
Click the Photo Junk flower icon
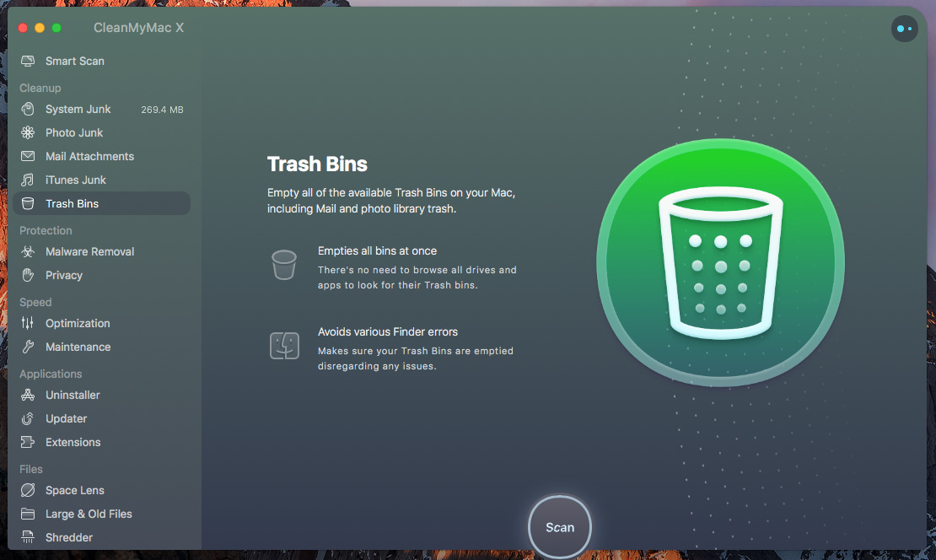(x=28, y=132)
